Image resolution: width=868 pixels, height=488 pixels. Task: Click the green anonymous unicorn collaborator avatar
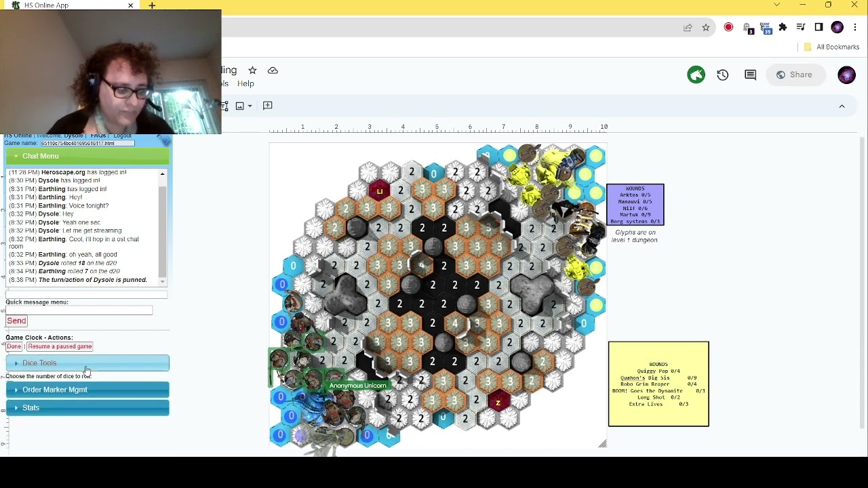(x=696, y=75)
